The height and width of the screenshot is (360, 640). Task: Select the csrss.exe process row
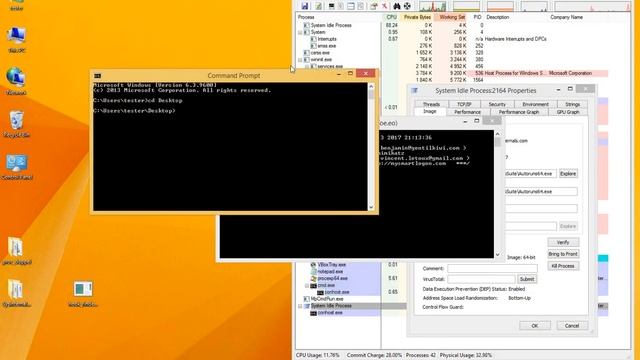pyautogui.click(x=320, y=53)
